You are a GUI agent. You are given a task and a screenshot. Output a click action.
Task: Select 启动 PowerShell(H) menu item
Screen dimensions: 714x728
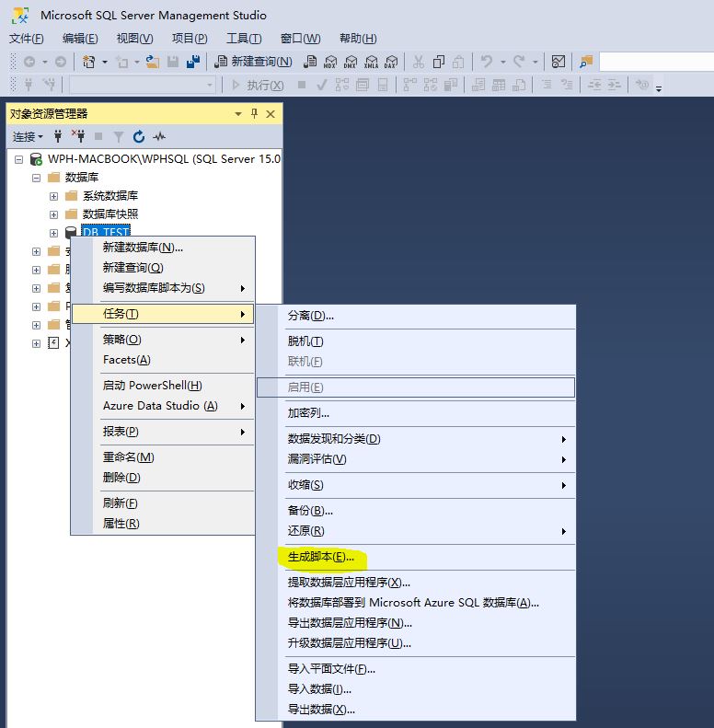164,386
